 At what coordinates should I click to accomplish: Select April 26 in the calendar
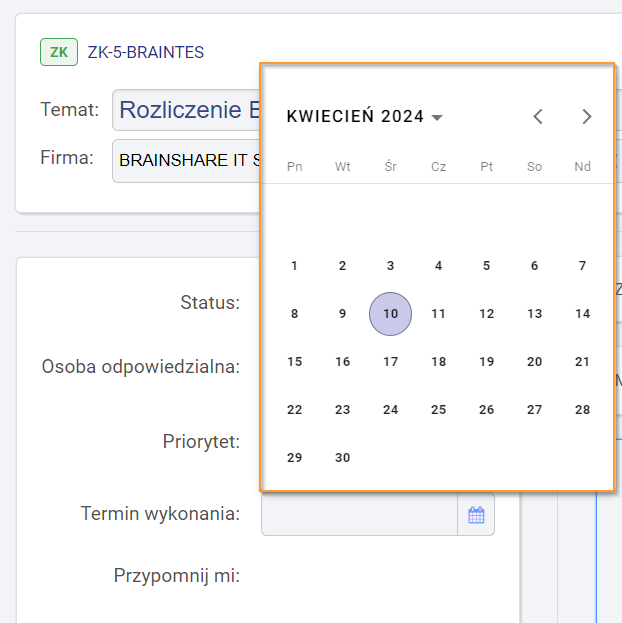coord(486,410)
